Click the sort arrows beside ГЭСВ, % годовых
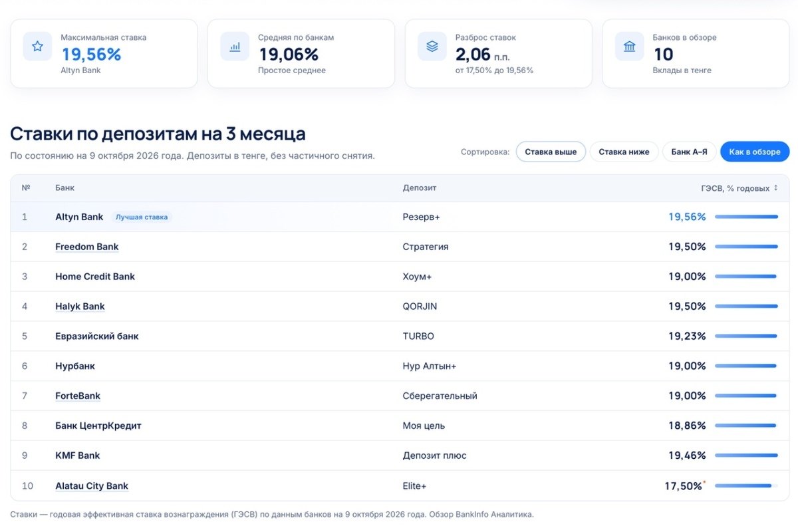Viewport: 798px width, 532px height. point(775,188)
